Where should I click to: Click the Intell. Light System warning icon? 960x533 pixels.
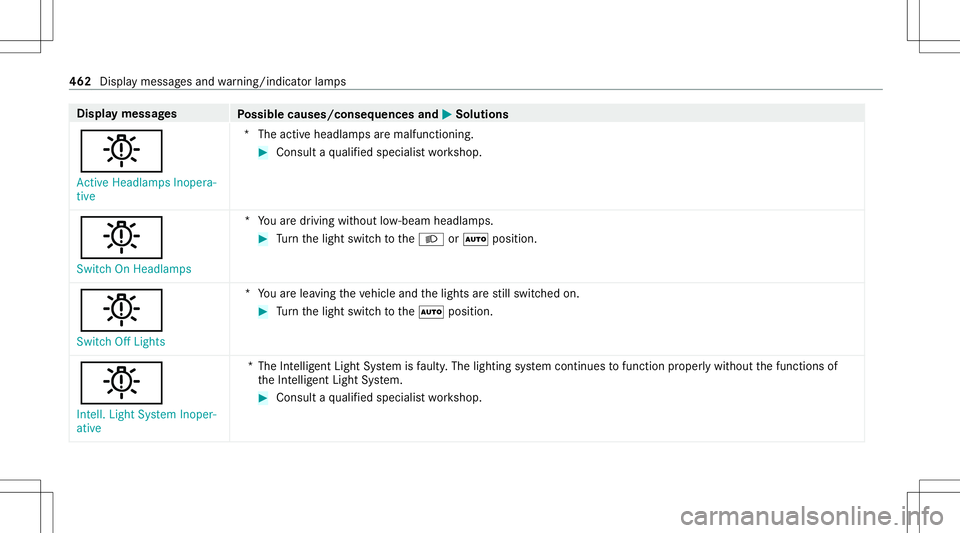[121, 382]
